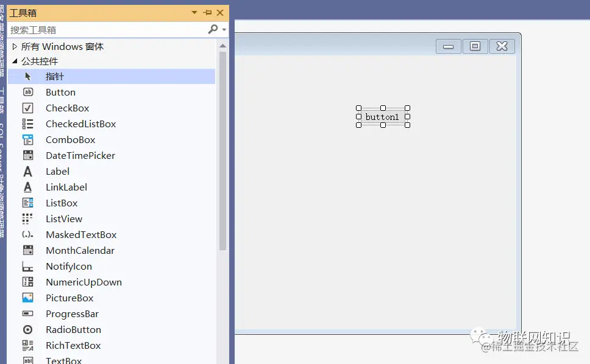Select the ProgressBar control icon
This screenshot has height=364, width=590.
point(28,313)
